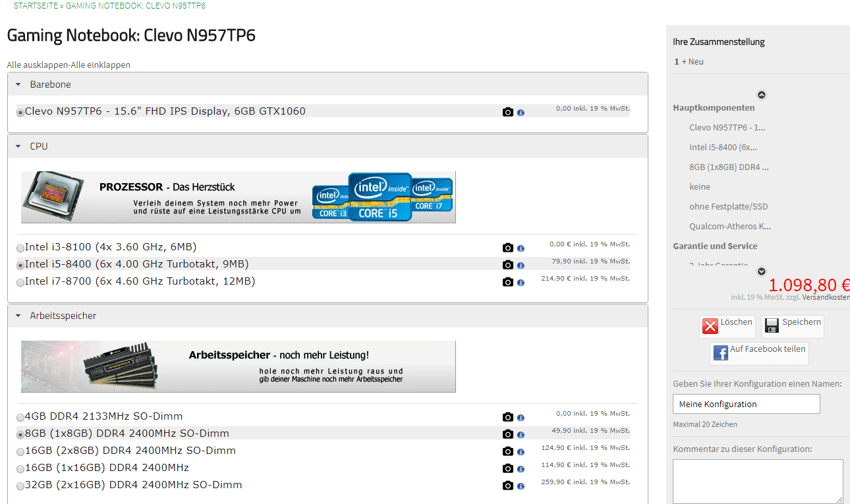This screenshot has width=850, height=504.
Task: Click the Garantie und Service heading
Action: pos(715,246)
